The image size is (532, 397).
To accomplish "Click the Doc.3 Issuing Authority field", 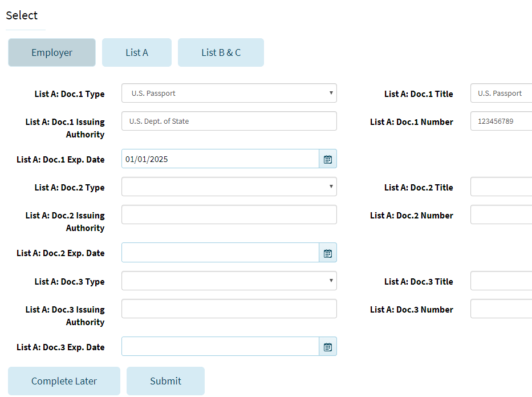I will click(229, 309).
